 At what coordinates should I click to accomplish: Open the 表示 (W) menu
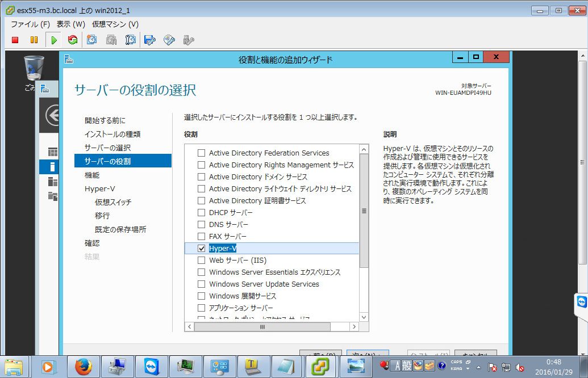[70, 24]
